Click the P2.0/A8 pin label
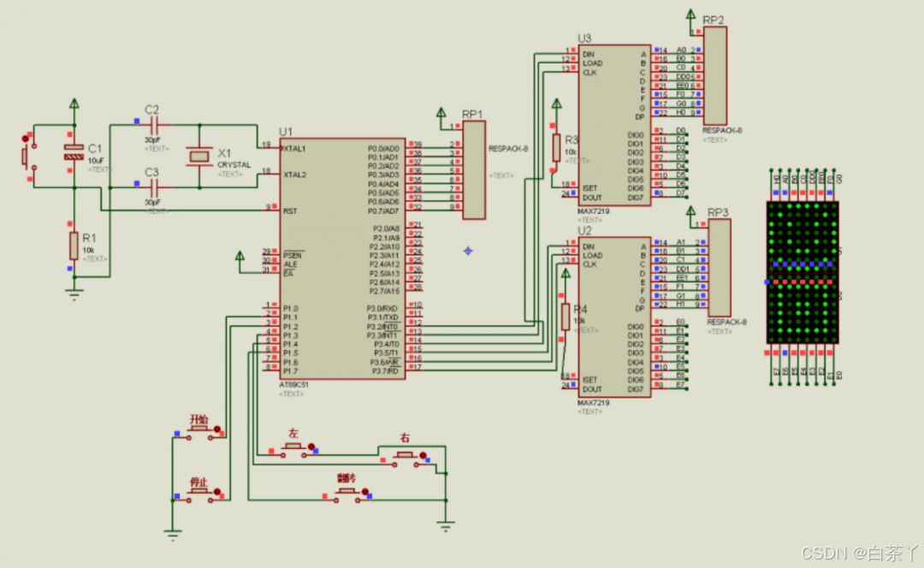The image size is (924, 568). point(386,228)
